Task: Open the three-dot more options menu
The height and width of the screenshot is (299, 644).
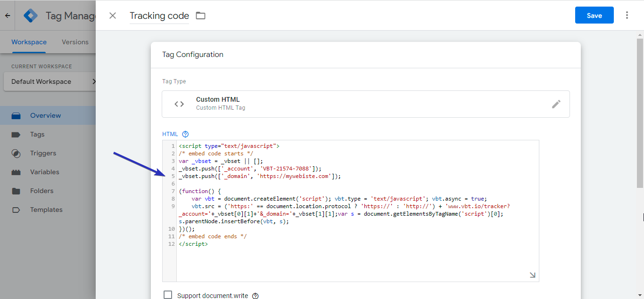Action: (x=627, y=15)
